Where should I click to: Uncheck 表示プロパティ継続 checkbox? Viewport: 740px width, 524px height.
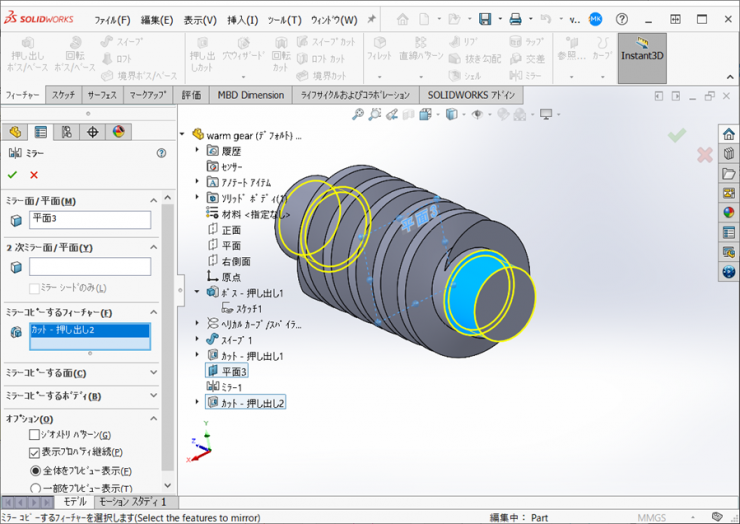[35, 453]
